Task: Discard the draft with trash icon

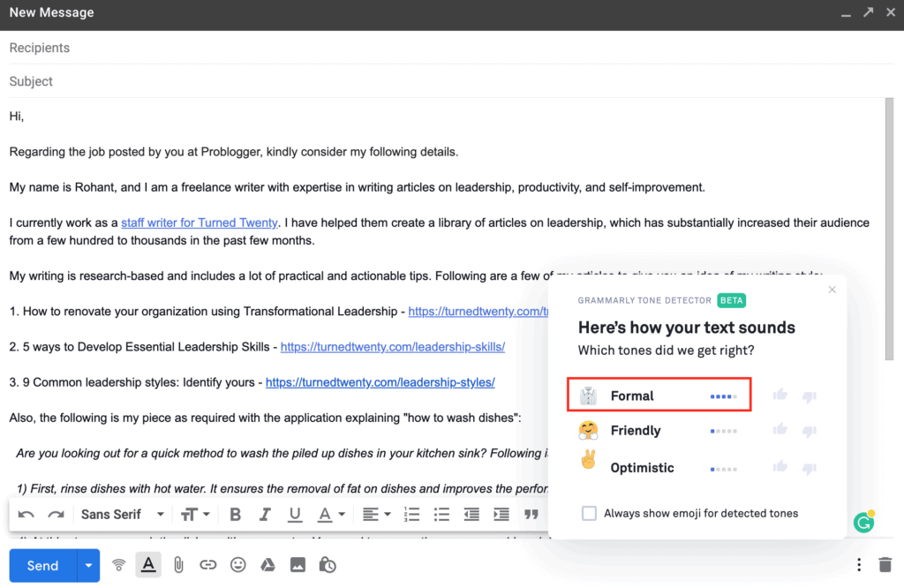Action: [885, 565]
